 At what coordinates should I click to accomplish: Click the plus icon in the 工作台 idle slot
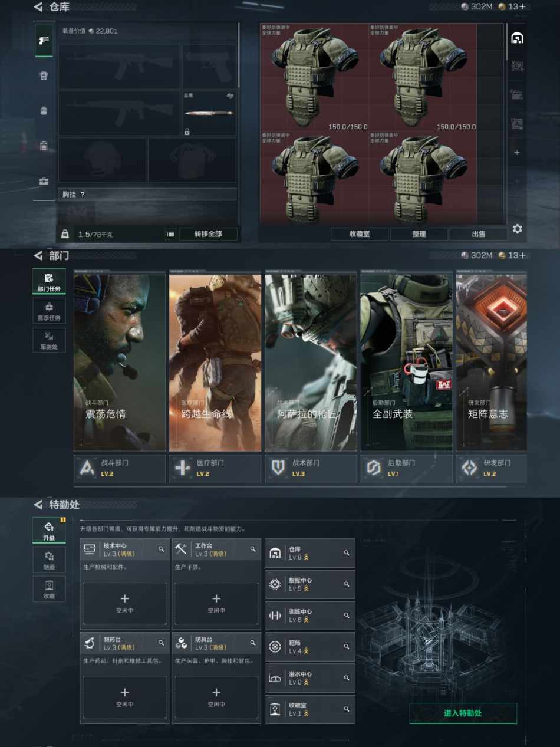[x=216, y=598]
